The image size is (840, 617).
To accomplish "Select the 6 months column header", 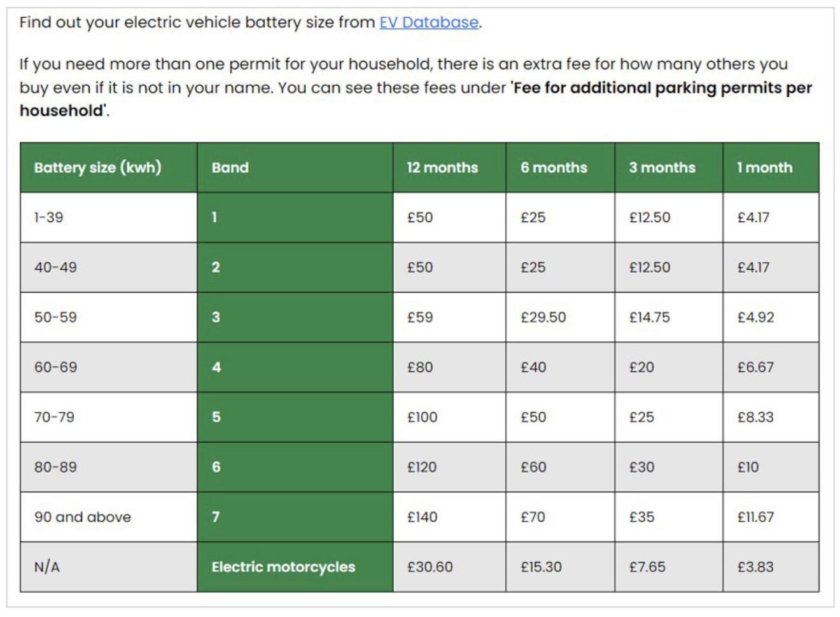I will point(554,167).
